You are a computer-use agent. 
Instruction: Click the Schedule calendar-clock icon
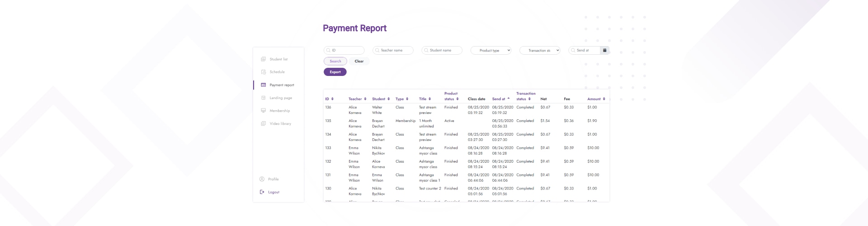pyautogui.click(x=263, y=72)
